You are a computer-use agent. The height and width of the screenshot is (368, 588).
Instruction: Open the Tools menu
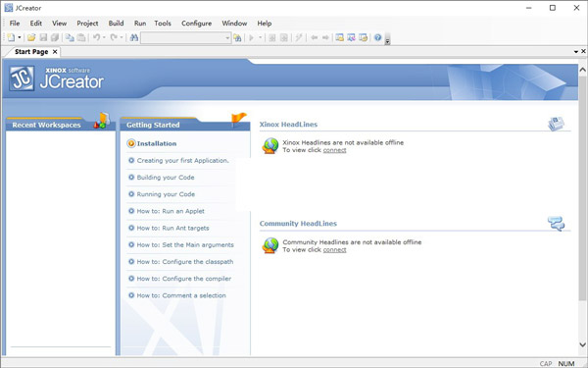pyautogui.click(x=163, y=24)
